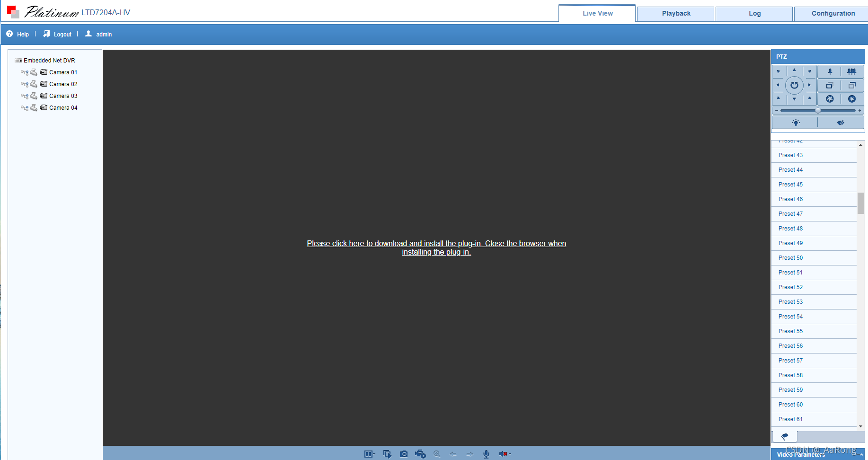Select Camera 01 in device tree
Screen dimensions: 868x460
(63, 72)
